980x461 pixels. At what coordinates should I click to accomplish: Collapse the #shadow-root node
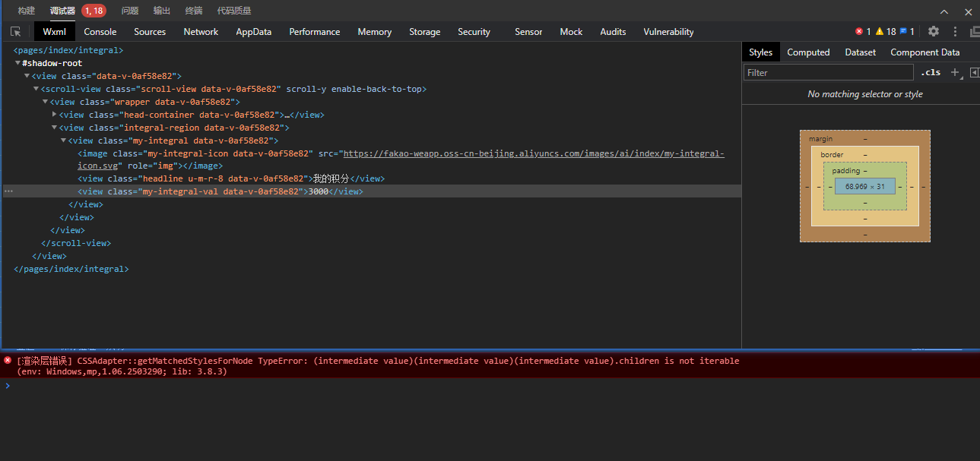(x=17, y=63)
